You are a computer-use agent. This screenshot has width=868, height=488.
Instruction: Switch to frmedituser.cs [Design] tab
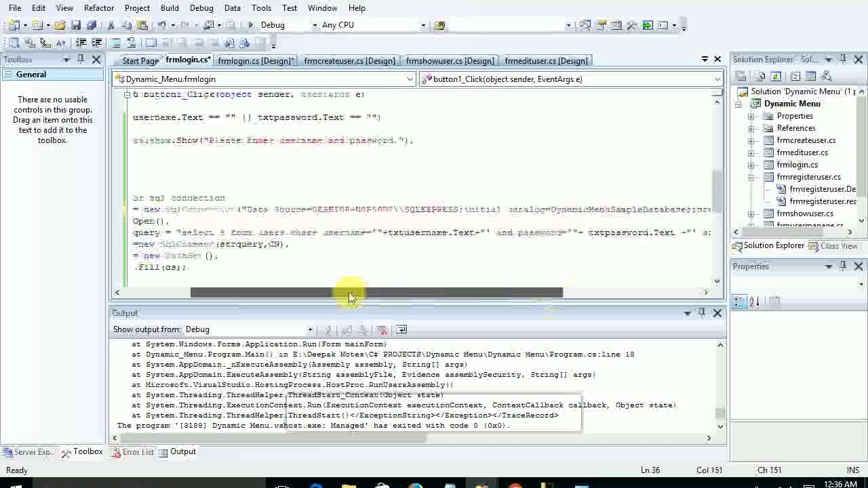coord(546,61)
